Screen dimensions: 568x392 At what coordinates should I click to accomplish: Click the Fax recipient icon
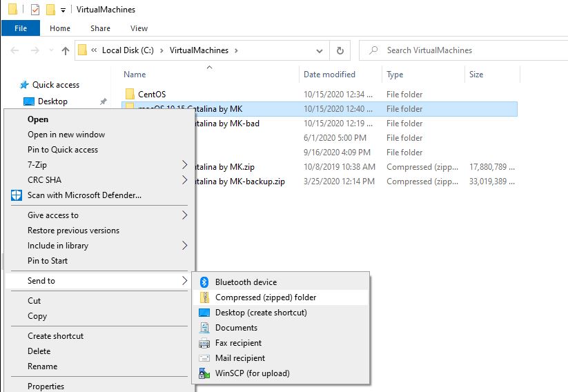(x=204, y=343)
